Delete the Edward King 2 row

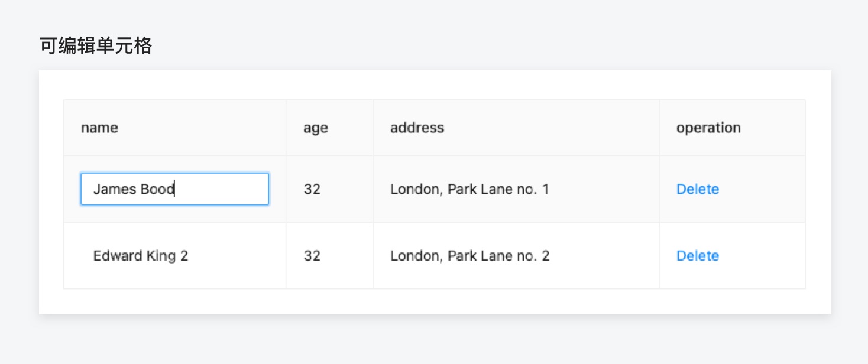pos(698,256)
